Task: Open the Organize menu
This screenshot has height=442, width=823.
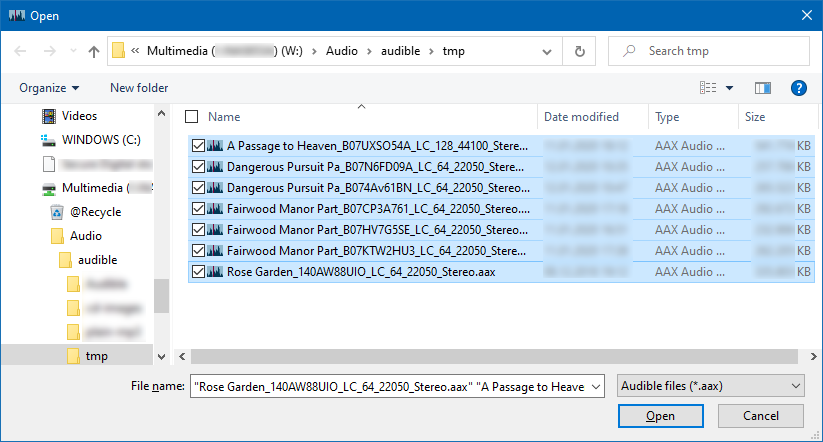Action: coord(49,88)
